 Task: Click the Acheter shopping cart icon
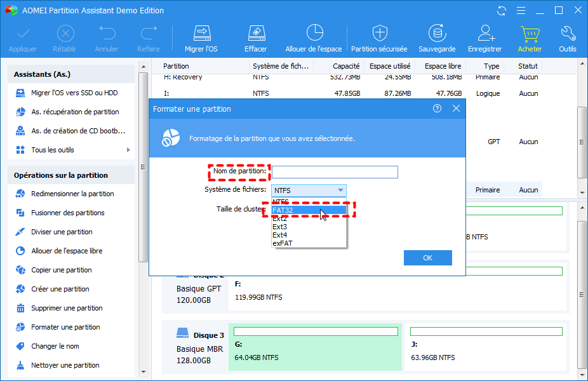click(x=530, y=34)
